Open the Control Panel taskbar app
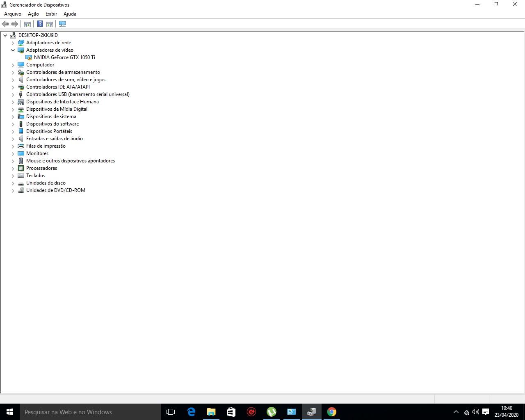 pyautogui.click(x=292, y=412)
